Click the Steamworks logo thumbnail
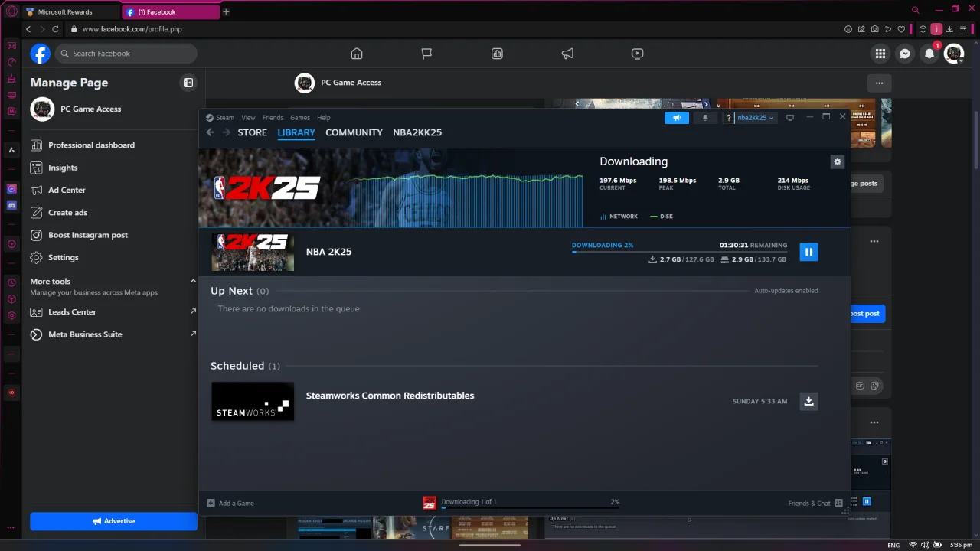Image resolution: width=980 pixels, height=551 pixels. point(253,401)
